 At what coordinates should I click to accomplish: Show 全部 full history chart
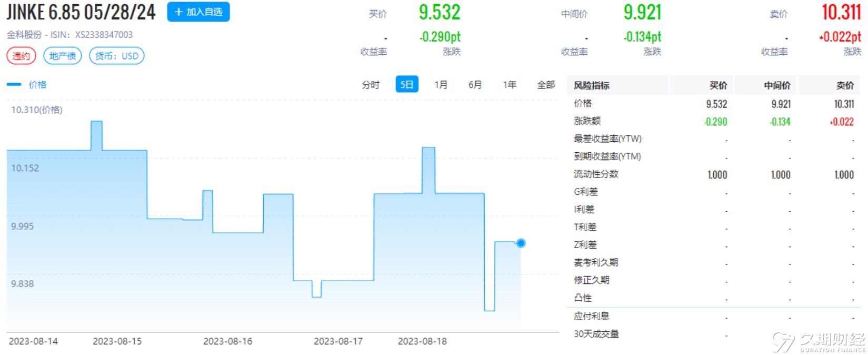(546, 85)
